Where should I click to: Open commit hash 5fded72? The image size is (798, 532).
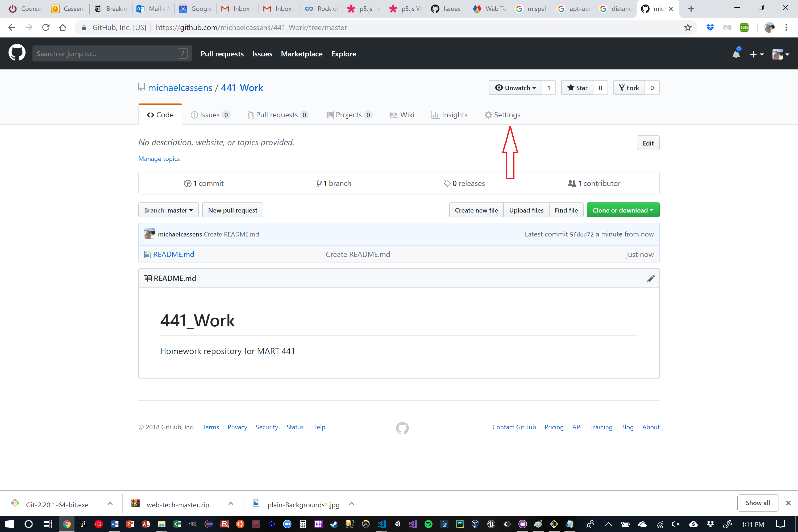581,234
